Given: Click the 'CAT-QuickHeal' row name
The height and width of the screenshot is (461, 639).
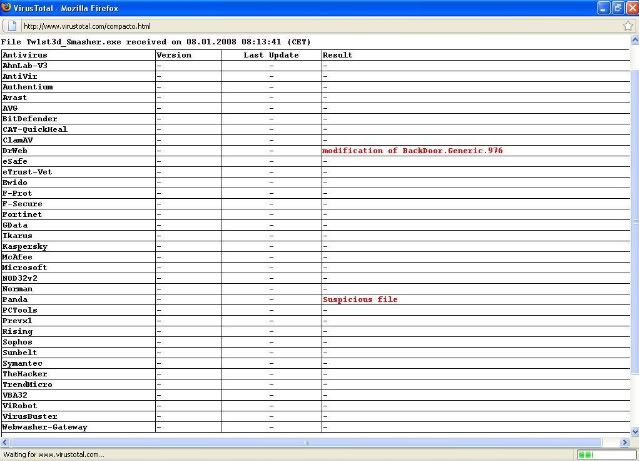Looking at the screenshot, I should [x=35, y=129].
